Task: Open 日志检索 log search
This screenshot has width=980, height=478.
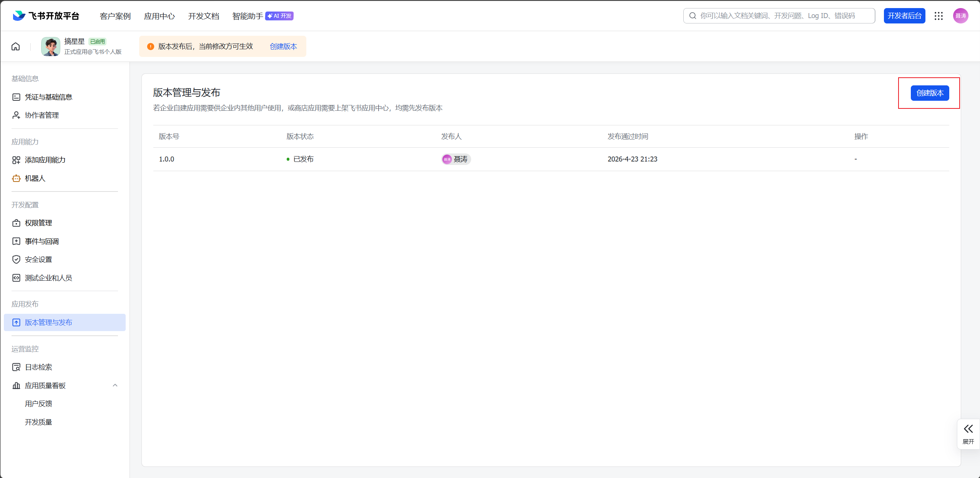Action: tap(38, 367)
